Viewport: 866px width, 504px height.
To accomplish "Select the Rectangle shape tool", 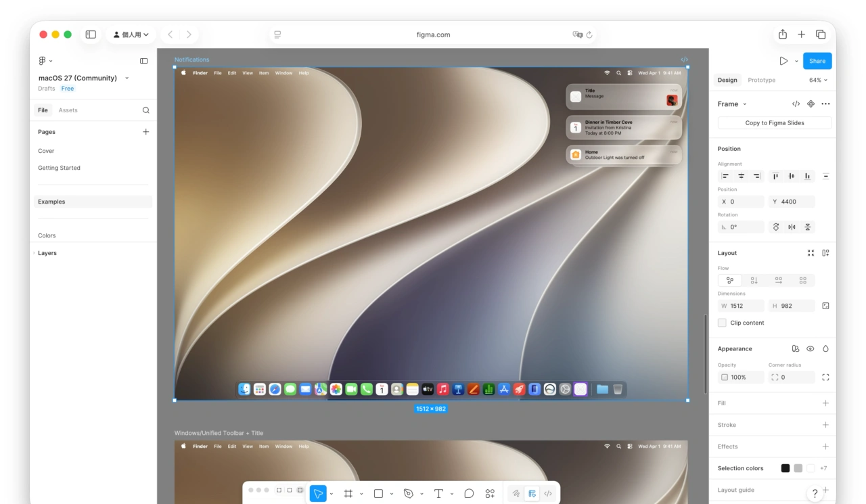I will coord(379,494).
